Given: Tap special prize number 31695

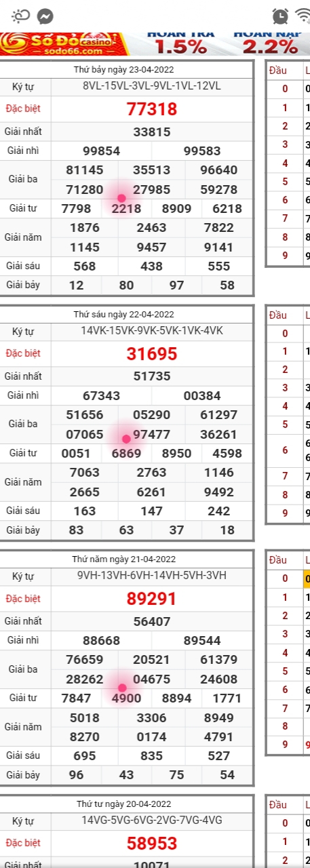Looking at the screenshot, I should [x=152, y=353].
